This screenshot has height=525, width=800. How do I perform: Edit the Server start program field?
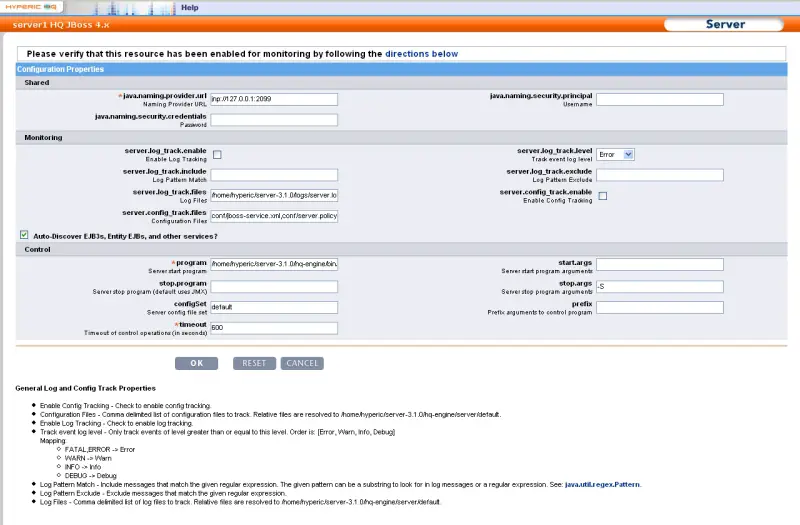(274, 264)
